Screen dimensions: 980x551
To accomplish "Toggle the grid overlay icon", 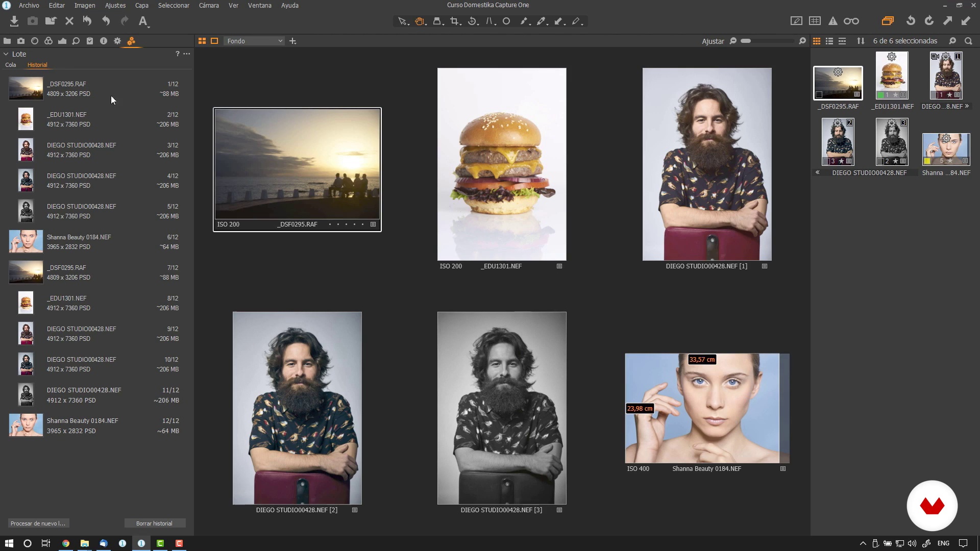I will click(815, 21).
